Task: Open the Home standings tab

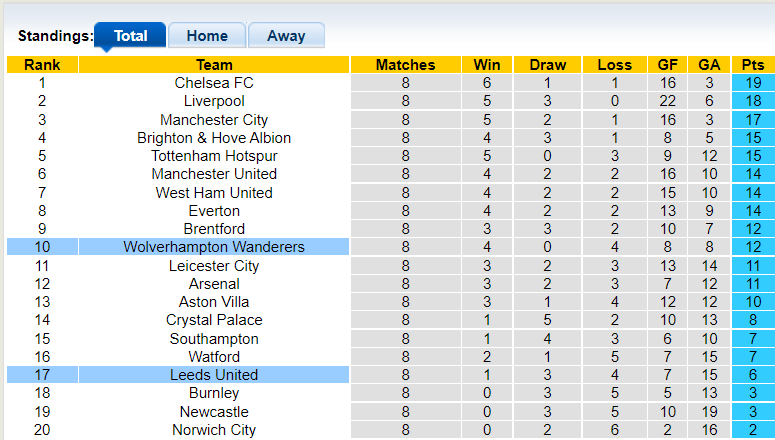Action: (207, 36)
